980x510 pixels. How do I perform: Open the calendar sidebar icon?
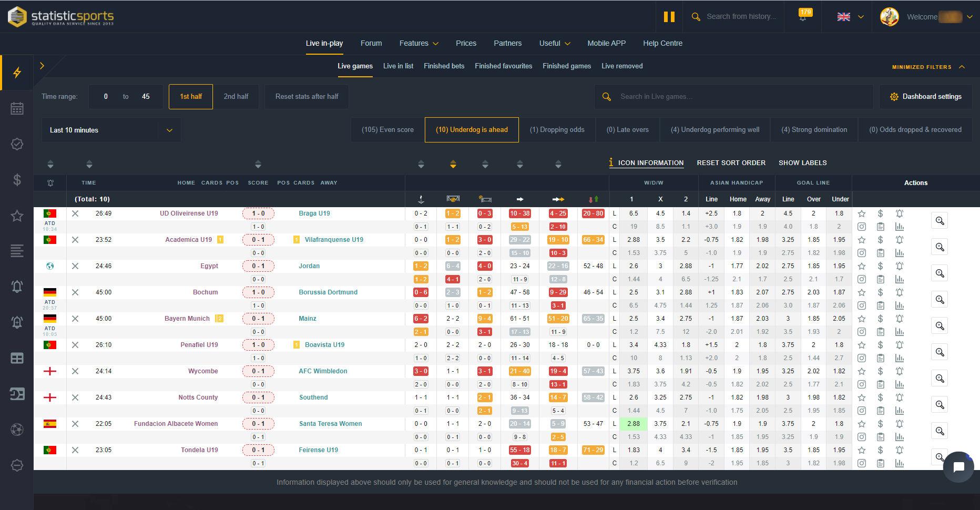click(17, 108)
